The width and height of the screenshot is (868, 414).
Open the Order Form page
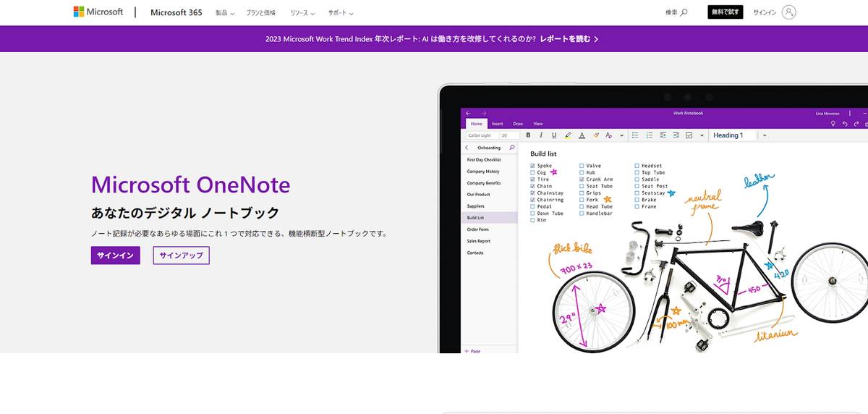477,229
